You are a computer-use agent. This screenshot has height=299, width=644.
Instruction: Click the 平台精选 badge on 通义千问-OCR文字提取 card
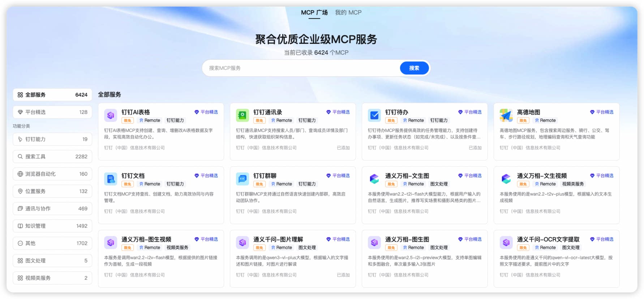point(602,239)
